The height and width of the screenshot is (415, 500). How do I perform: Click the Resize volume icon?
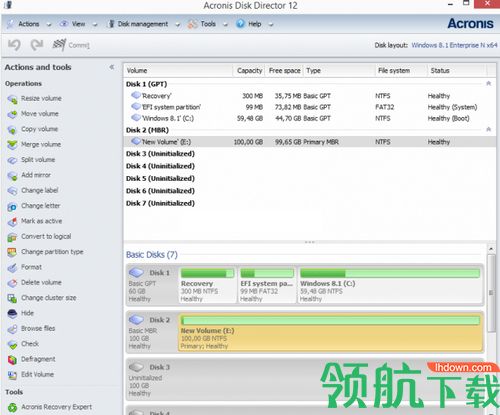(12, 99)
